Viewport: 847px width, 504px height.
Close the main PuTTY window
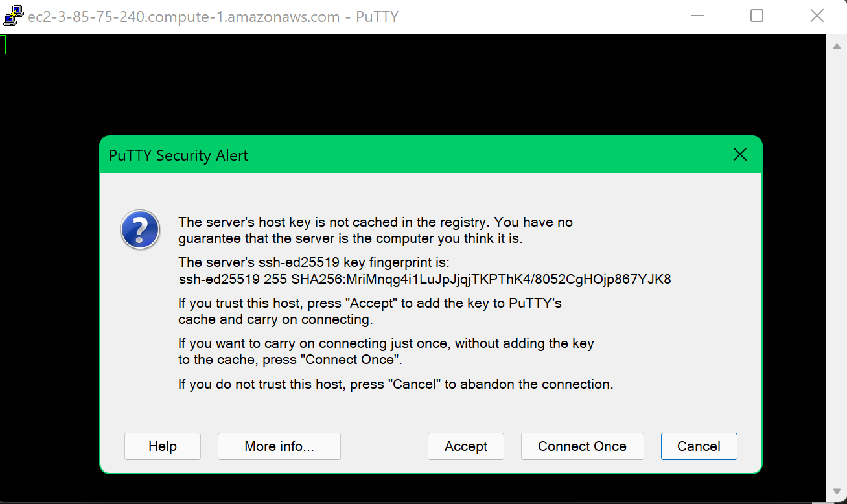tap(817, 16)
